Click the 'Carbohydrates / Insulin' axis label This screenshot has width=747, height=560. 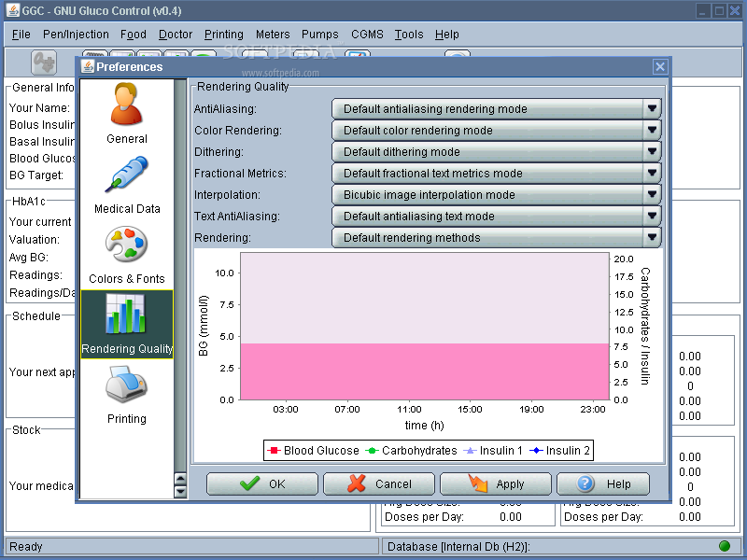[x=645, y=326]
